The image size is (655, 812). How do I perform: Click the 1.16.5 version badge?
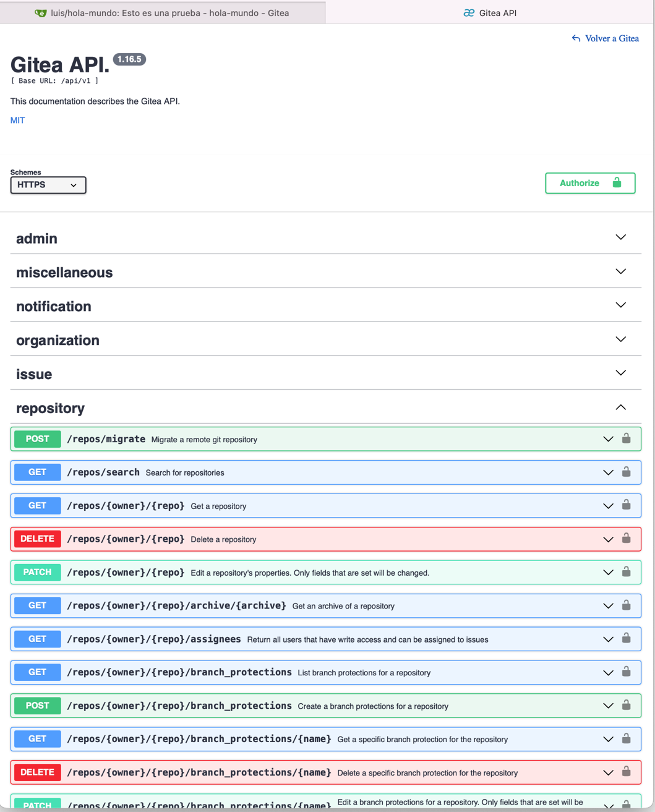click(129, 59)
